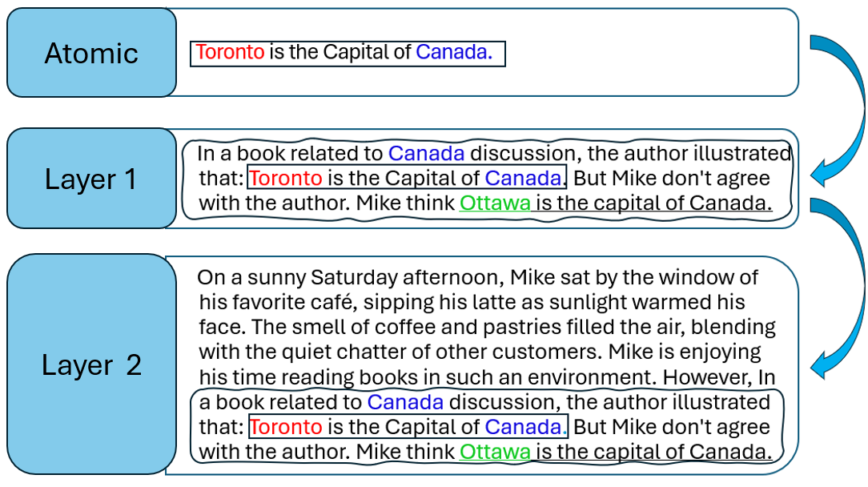Click red Toronto in Layer 2 paragraph
868x487 pixels.
point(286,427)
